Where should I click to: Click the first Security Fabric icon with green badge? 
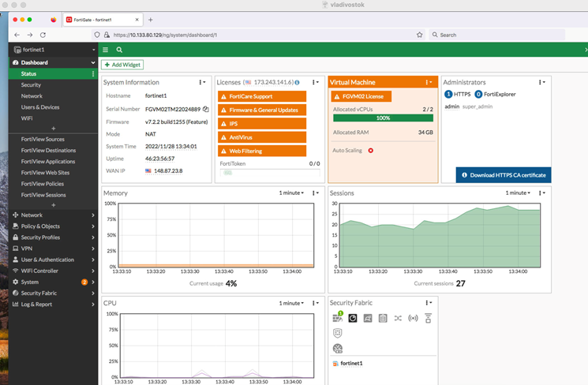338,317
